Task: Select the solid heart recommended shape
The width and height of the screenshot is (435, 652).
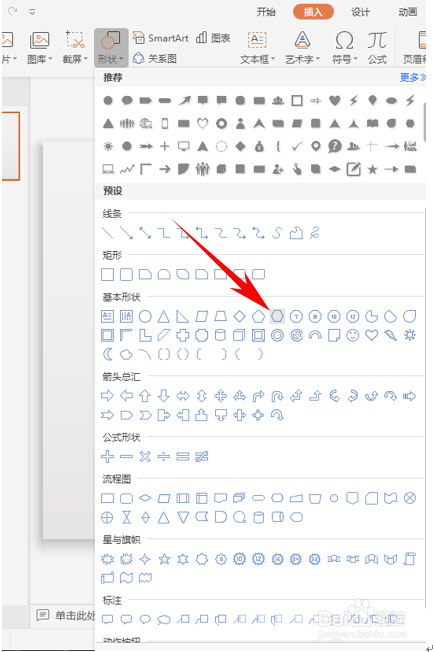Action: pyautogui.click(x=334, y=100)
